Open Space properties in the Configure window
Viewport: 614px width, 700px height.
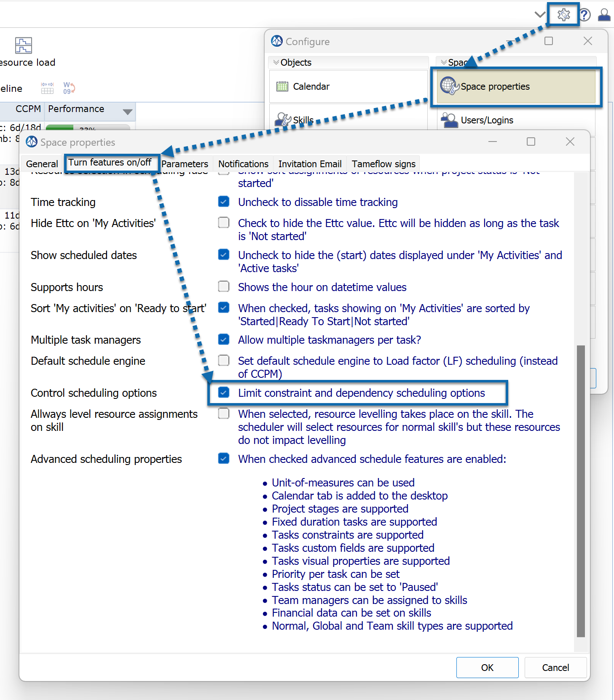point(516,86)
